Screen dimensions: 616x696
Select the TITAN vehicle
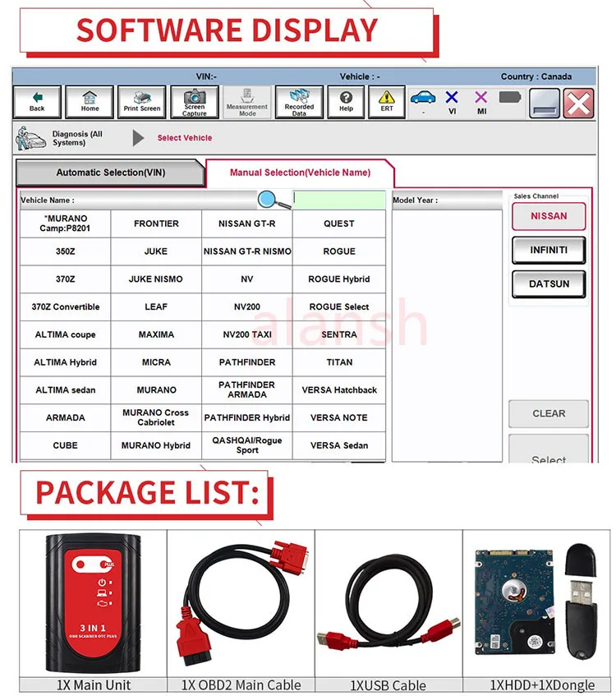339,362
